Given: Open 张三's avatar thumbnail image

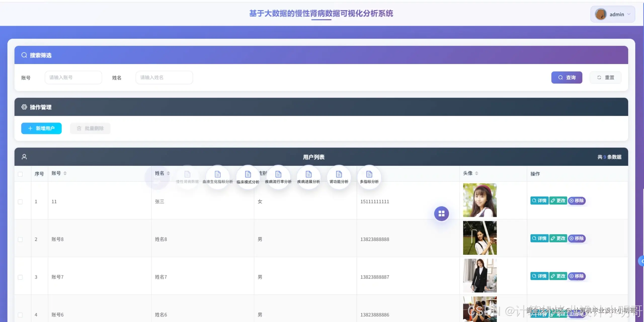Looking at the screenshot, I should coord(480,200).
